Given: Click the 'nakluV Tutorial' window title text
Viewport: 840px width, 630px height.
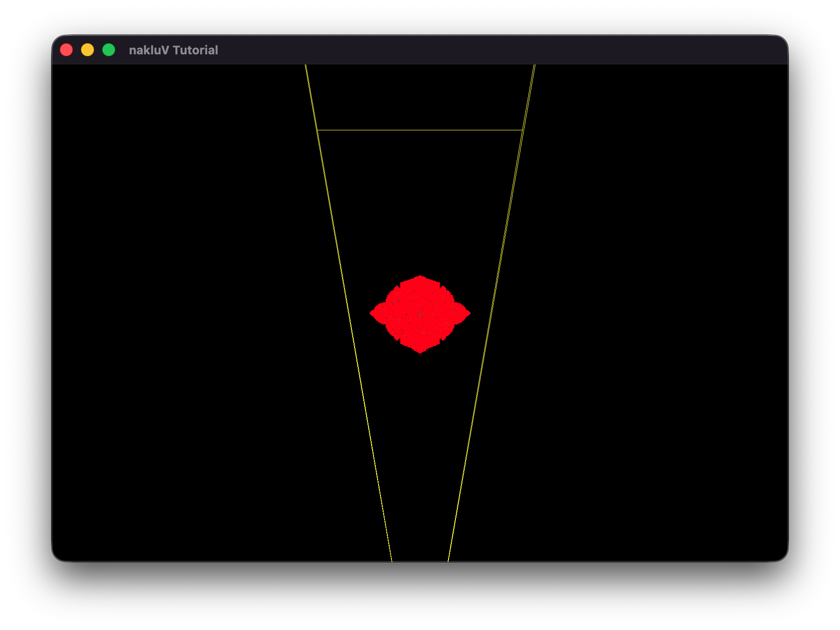Looking at the screenshot, I should tap(173, 50).
